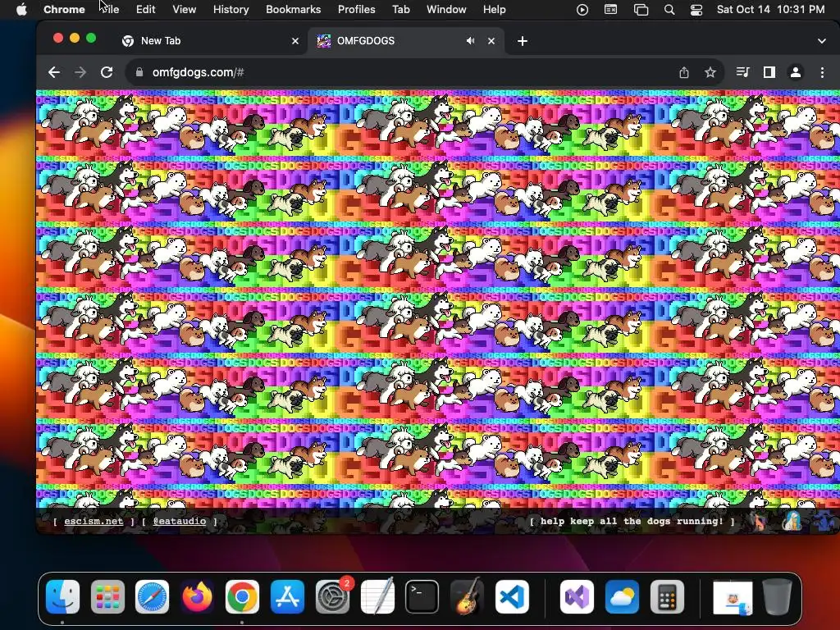Reload the omfgdogs.com page

[x=107, y=72]
